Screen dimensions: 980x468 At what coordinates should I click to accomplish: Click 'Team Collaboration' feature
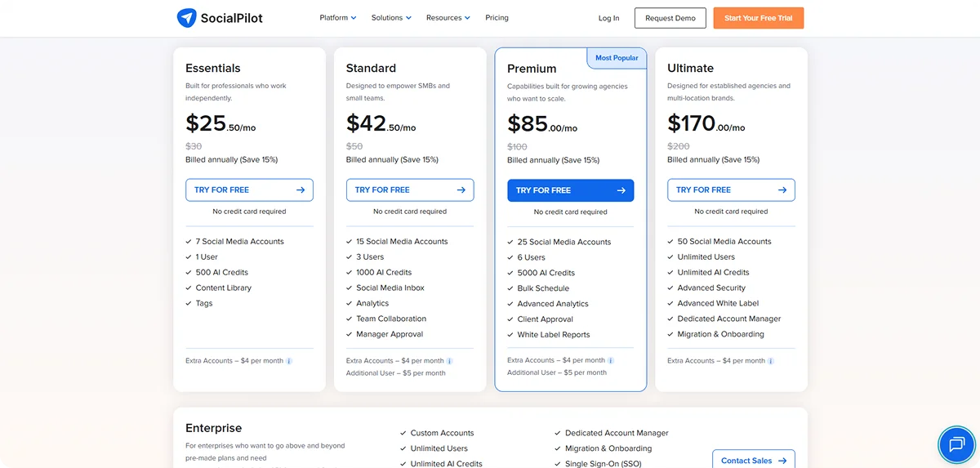tap(391, 319)
